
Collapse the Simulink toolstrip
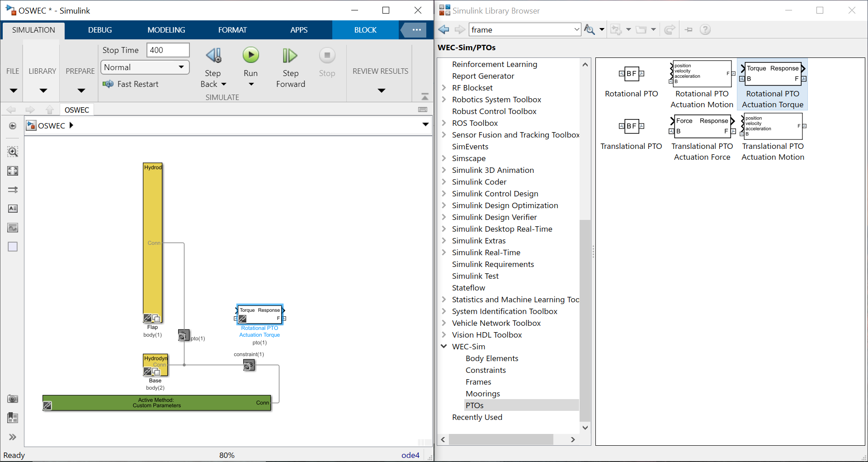425,96
